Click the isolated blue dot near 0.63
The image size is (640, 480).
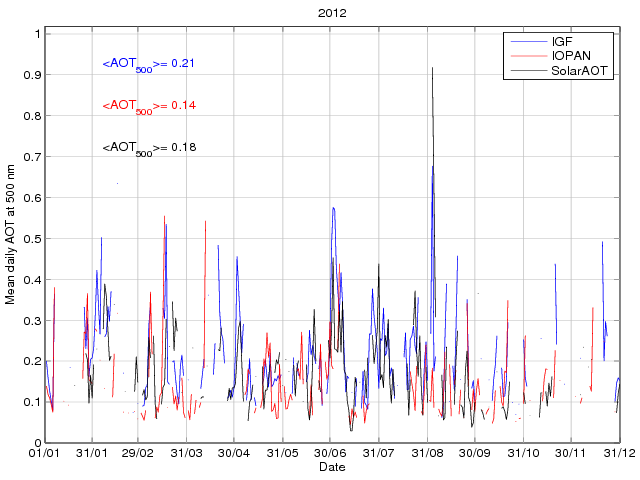point(117,183)
